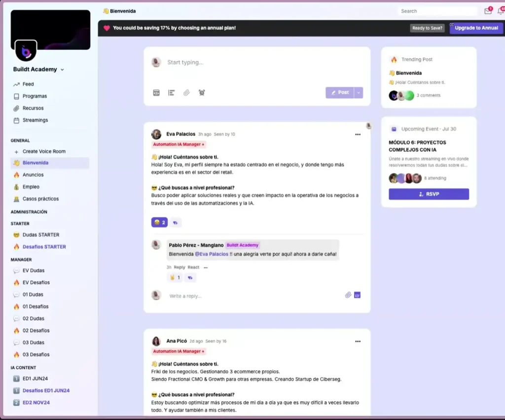Click the poll icon in post composer
Viewport: 505px width, 420px height.
coord(172,92)
